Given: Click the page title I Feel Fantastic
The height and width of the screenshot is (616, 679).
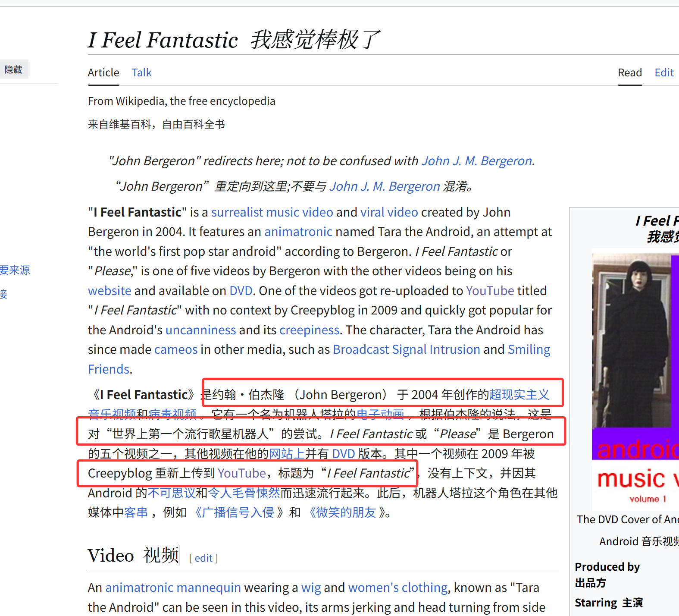Looking at the screenshot, I should tap(163, 40).
